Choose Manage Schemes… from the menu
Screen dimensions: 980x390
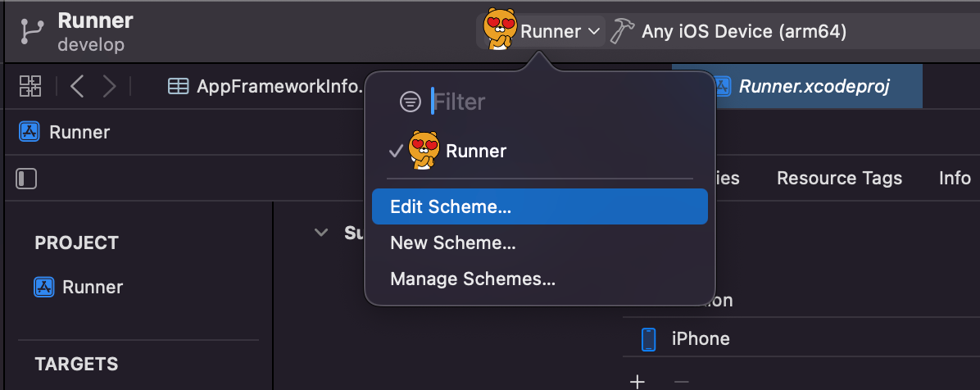[539, 279]
